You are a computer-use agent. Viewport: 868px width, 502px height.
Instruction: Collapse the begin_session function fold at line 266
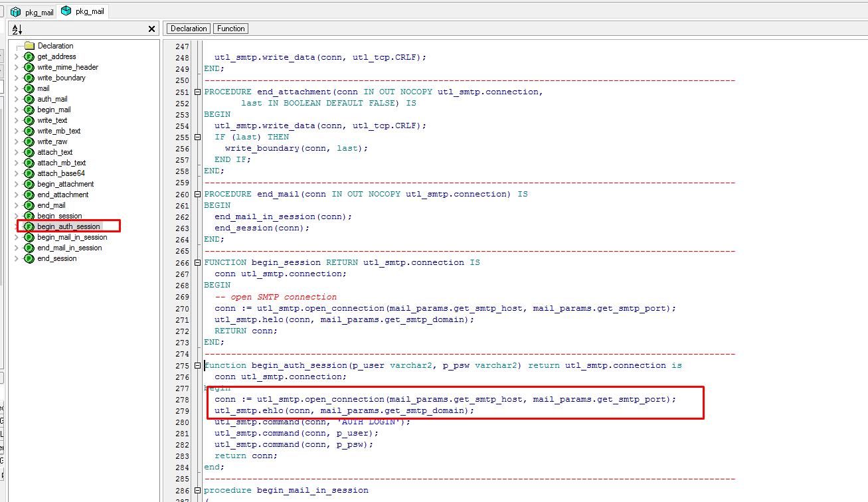point(197,262)
